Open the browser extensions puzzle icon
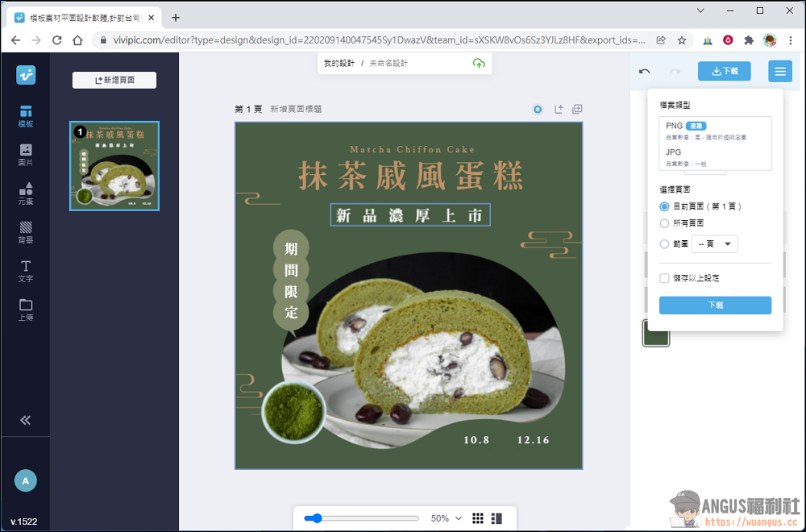This screenshot has height=532, width=806. pyautogui.click(x=749, y=40)
